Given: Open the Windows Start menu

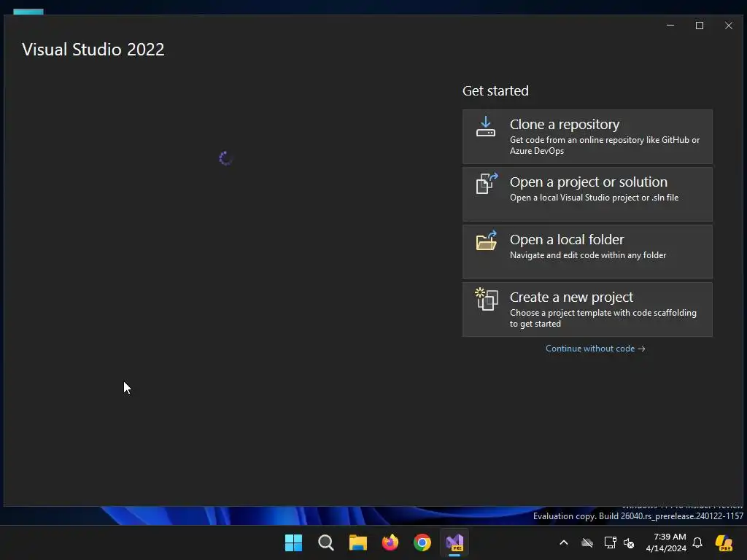Looking at the screenshot, I should (293, 542).
